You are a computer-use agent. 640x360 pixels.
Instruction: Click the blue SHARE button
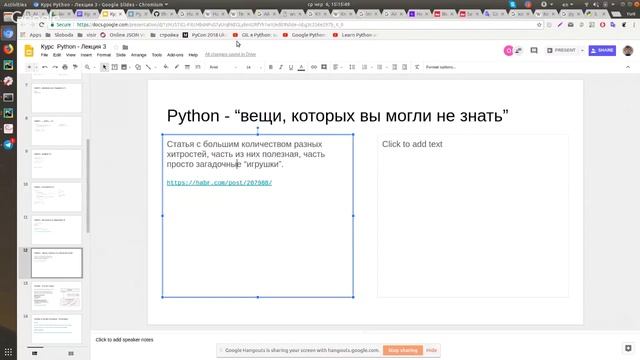[602, 50]
